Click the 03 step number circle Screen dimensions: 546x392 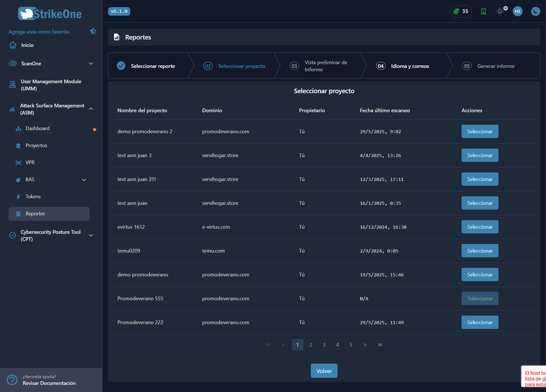point(294,66)
